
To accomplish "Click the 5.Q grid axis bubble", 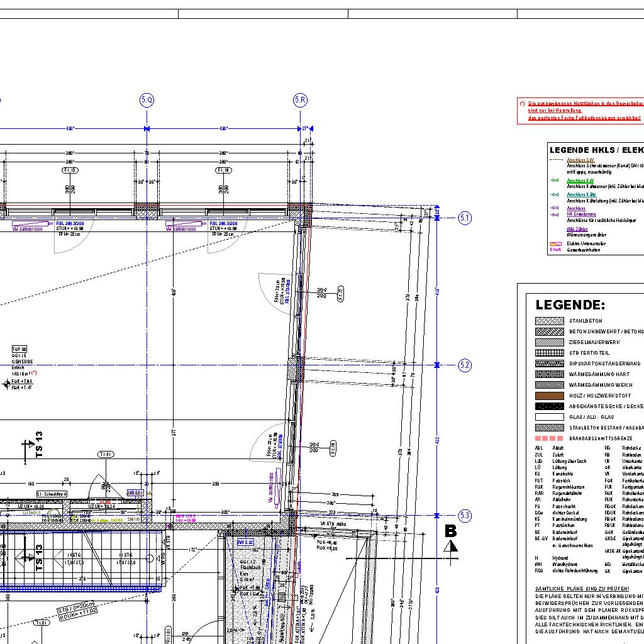I will click(x=147, y=100).
